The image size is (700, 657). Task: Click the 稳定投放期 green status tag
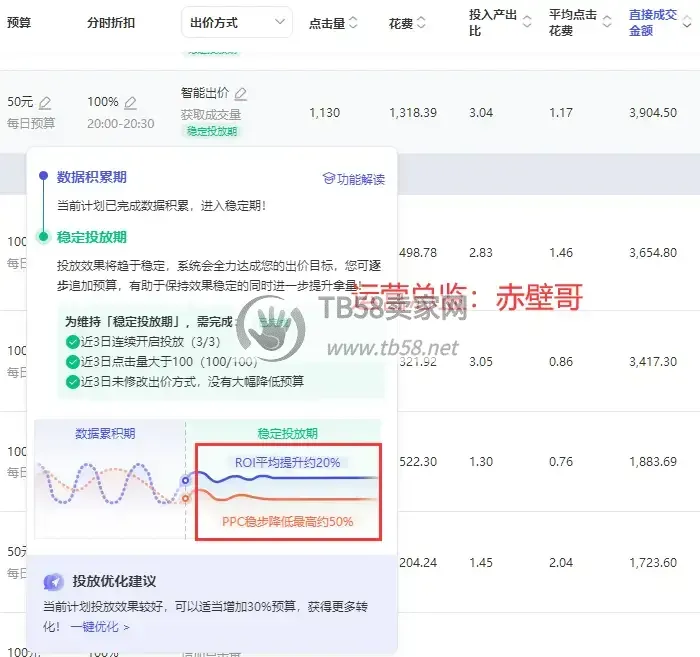point(212,131)
